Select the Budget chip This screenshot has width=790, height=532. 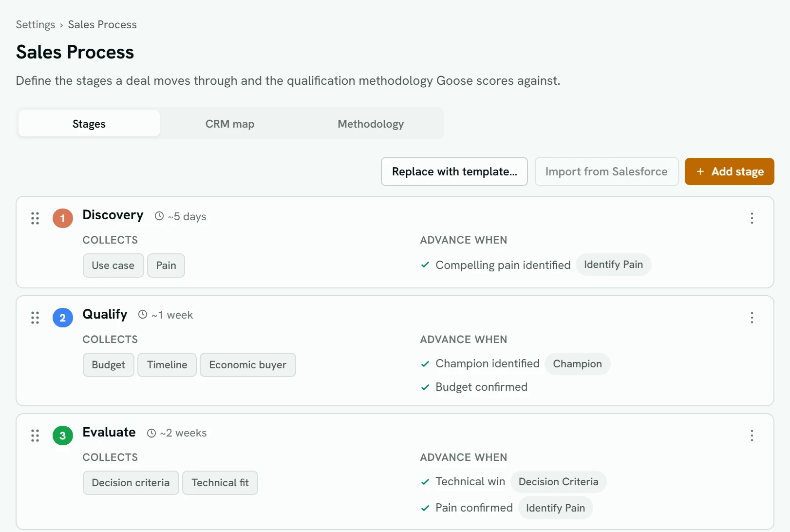click(108, 365)
